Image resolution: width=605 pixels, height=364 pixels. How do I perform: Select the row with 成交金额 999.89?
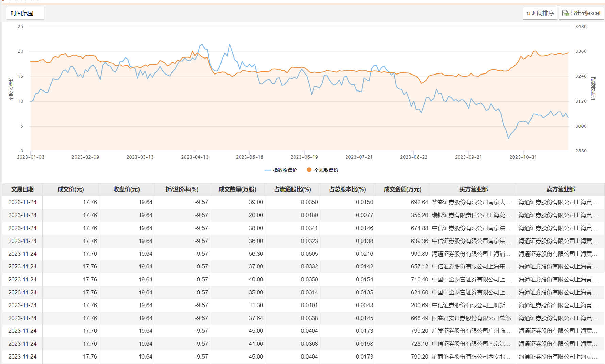(419, 254)
